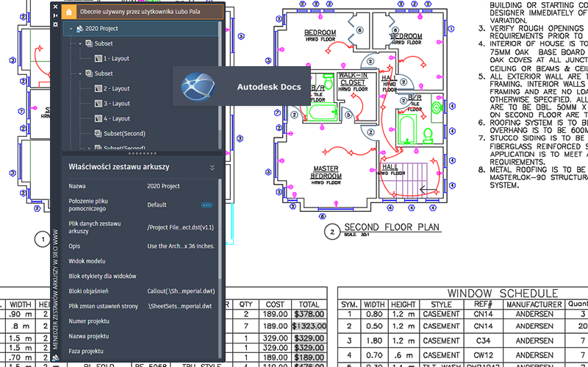Click width 0.80 in window schedule
The width and height of the screenshot is (588, 367).
pos(374,314)
